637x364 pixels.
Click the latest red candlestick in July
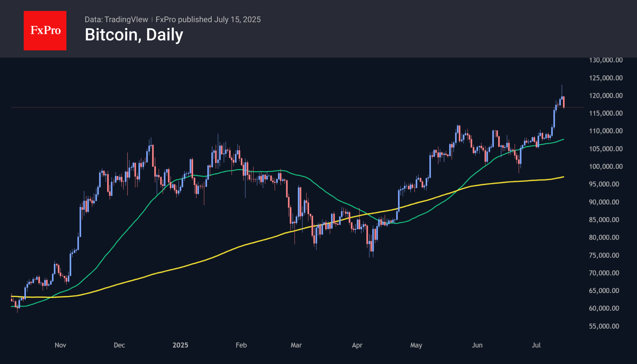[x=564, y=102]
